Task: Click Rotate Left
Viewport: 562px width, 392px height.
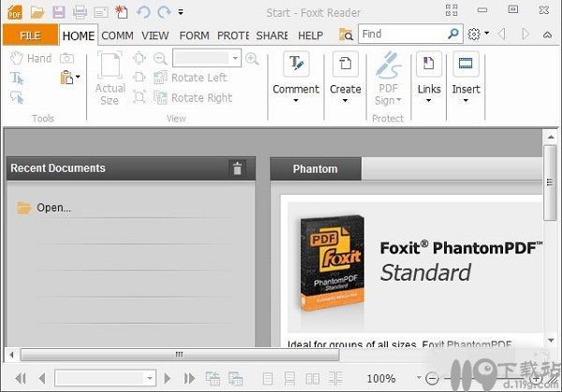Action: (190, 78)
